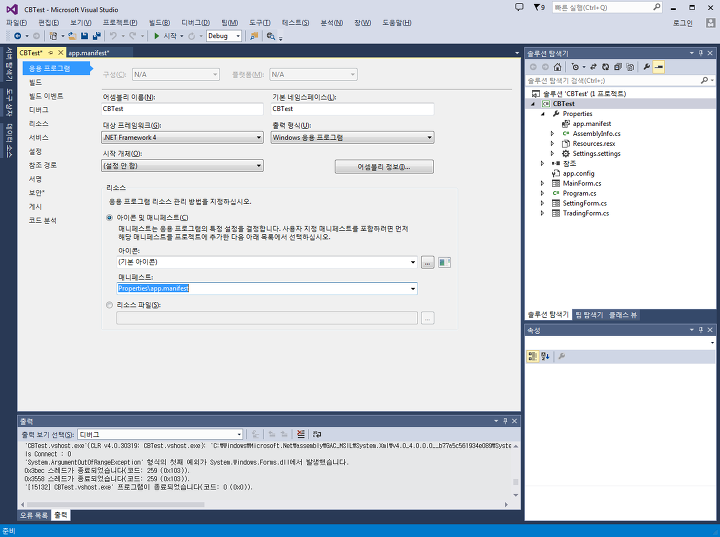This screenshot has height=537, width=720.
Task: Collapse the Properties folder node
Action: pyautogui.click(x=543, y=114)
